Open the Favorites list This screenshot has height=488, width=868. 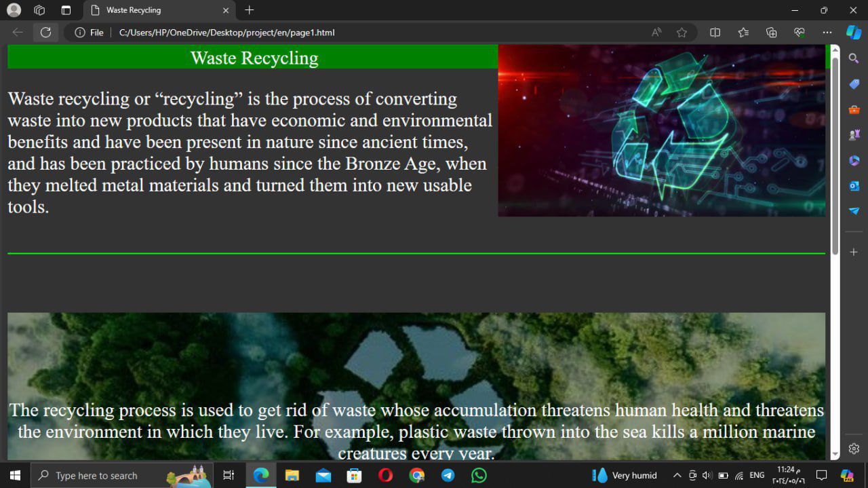pyautogui.click(x=743, y=33)
